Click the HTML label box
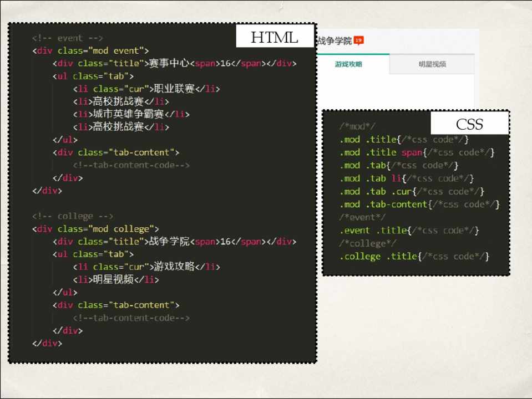The width and height of the screenshot is (532, 399). [x=274, y=37]
